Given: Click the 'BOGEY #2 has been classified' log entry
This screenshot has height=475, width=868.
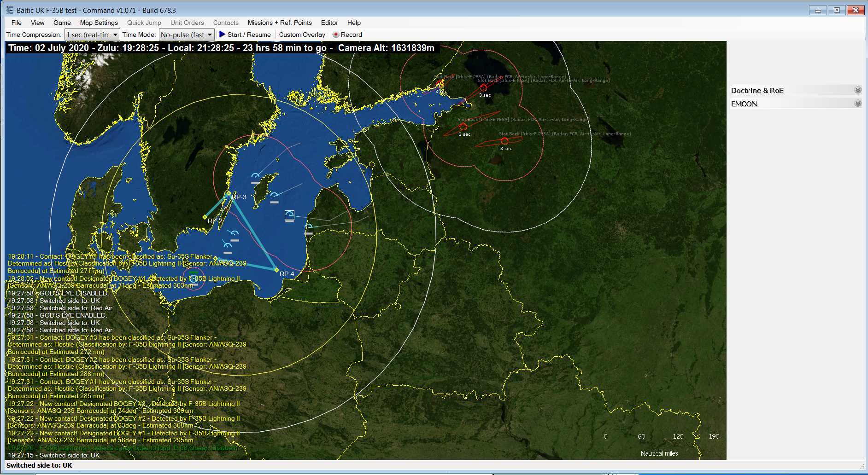Looking at the screenshot, I should pyautogui.click(x=127, y=367).
